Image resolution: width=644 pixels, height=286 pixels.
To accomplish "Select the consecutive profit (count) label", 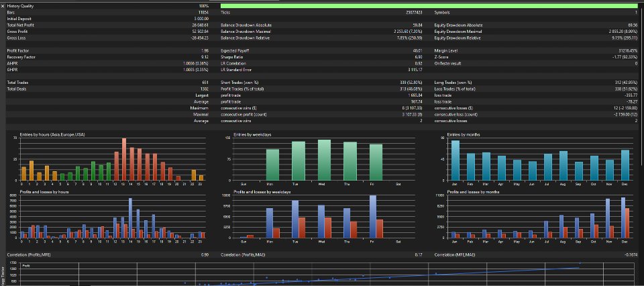I will click(x=243, y=114).
